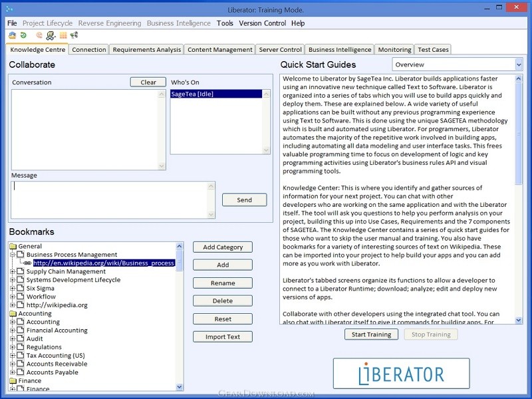Click the page icon of Supply Chain Management
The height and width of the screenshot is (399, 532).
[21, 271]
